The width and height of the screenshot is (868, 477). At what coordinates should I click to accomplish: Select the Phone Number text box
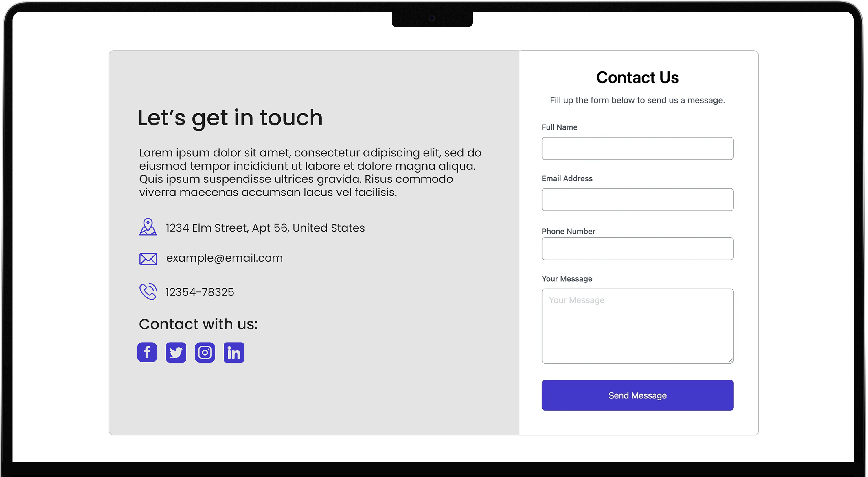click(637, 249)
